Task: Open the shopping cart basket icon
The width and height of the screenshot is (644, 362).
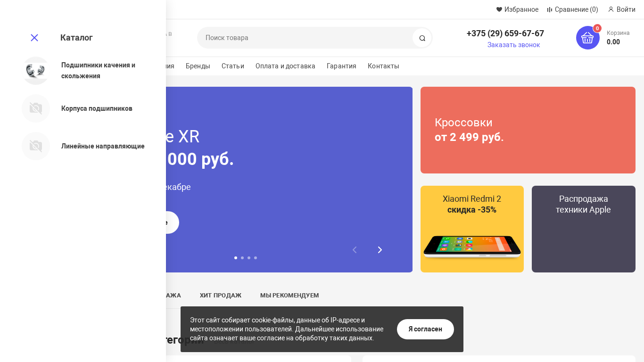Action: [x=588, y=38]
